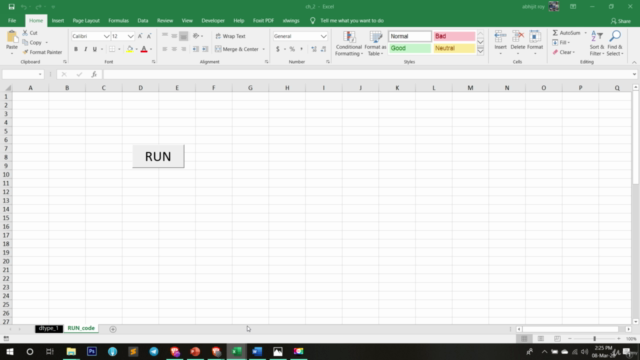Apply Percent style

292,49
